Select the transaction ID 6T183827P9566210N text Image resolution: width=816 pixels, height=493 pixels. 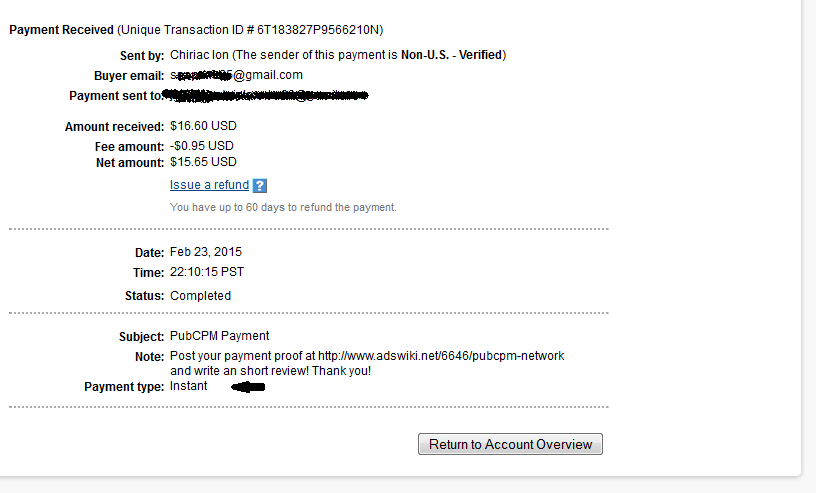pyautogui.click(x=318, y=30)
